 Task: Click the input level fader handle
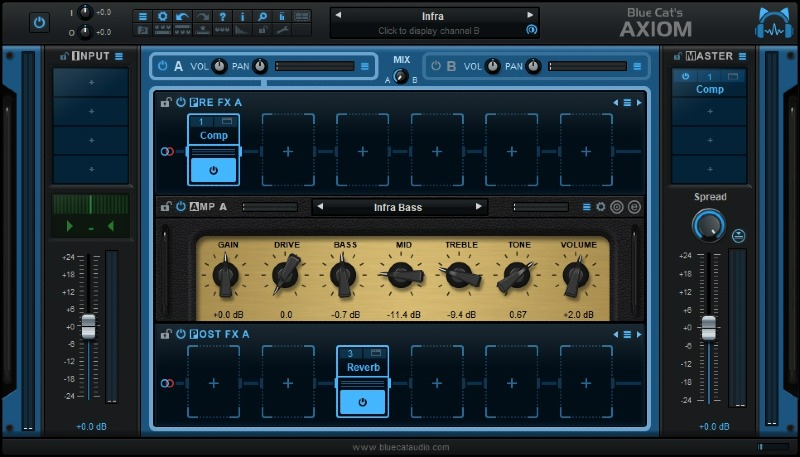pos(89,326)
